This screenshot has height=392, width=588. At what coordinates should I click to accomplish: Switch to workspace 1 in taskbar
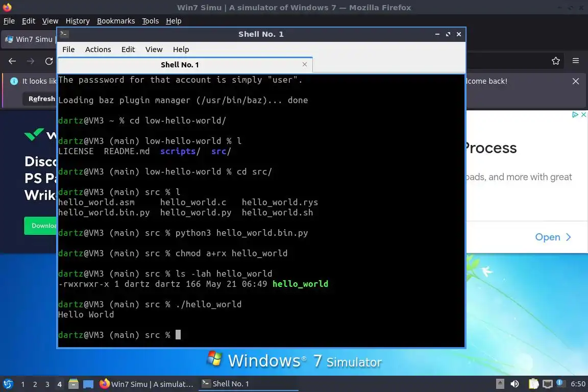pyautogui.click(x=23, y=384)
